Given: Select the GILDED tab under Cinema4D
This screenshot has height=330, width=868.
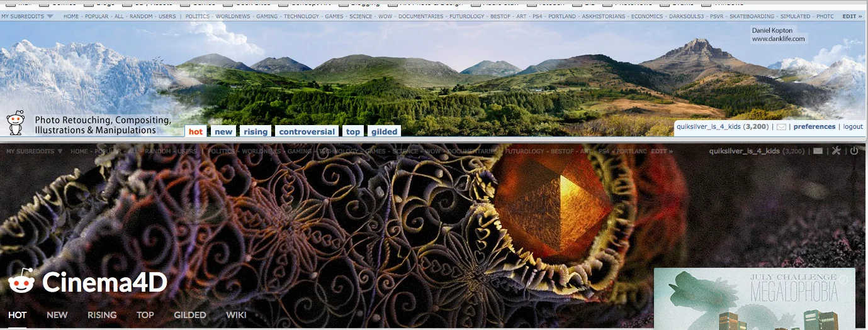Looking at the screenshot, I should pos(190,315).
